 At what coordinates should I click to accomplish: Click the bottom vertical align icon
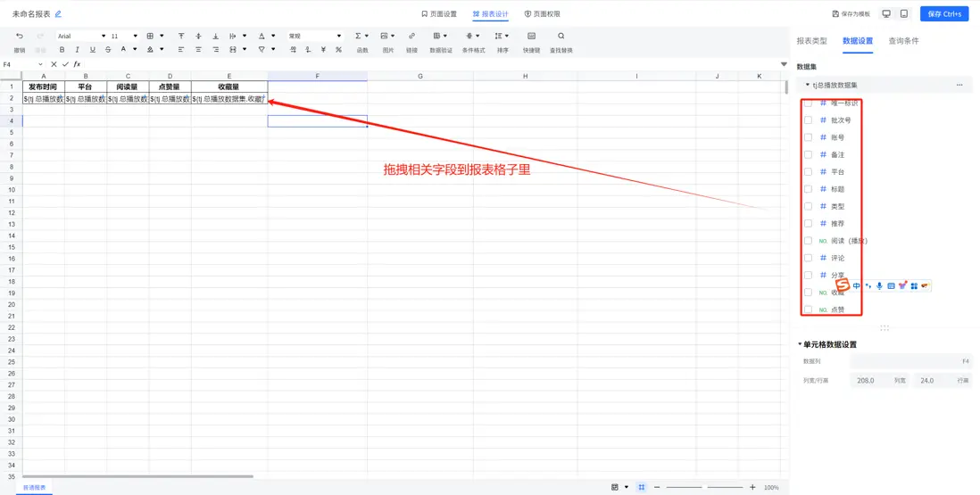(216, 37)
